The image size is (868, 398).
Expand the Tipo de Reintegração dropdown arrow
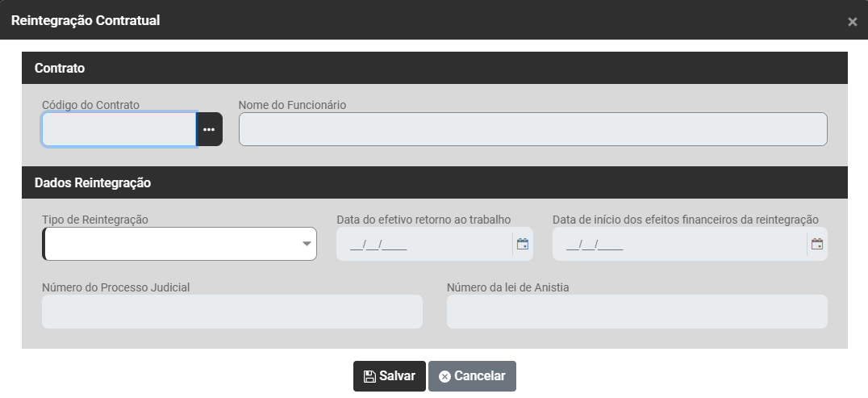[307, 244]
